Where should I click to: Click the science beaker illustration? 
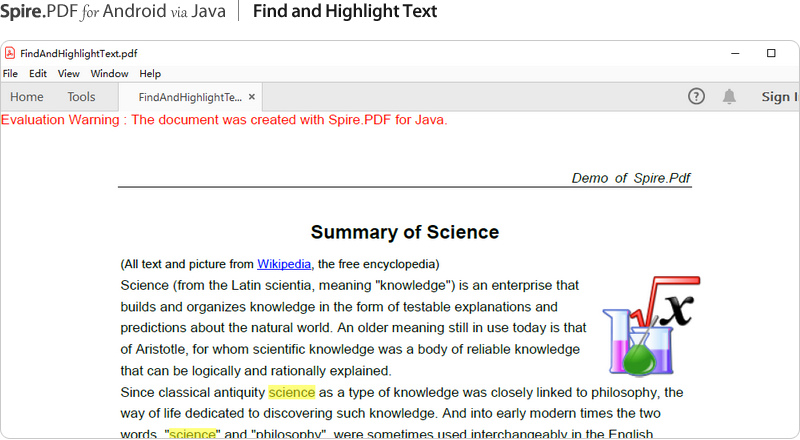(649, 325)
